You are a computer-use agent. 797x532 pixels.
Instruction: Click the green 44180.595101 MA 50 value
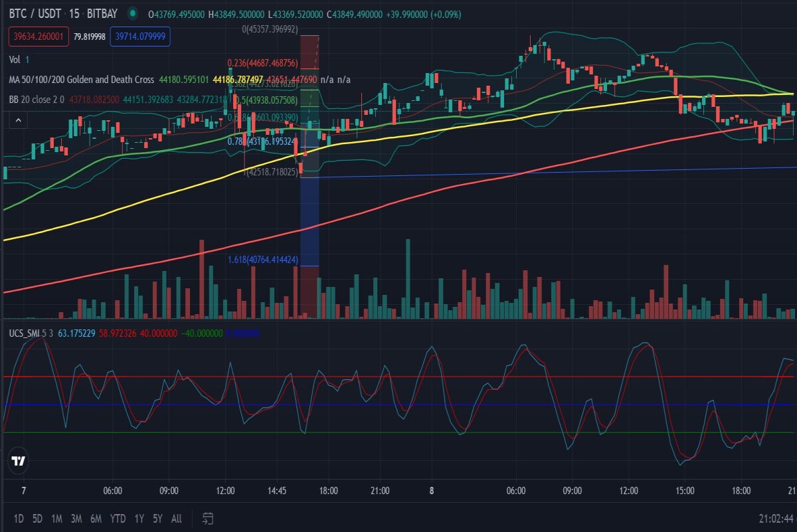tap(183, 80)
